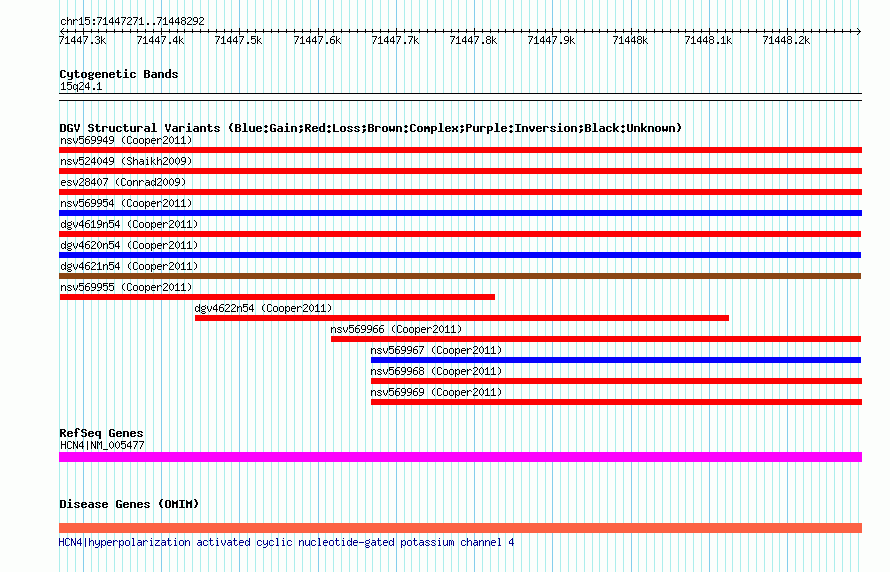Click the red bar under nsv524049

click(460, 171)
